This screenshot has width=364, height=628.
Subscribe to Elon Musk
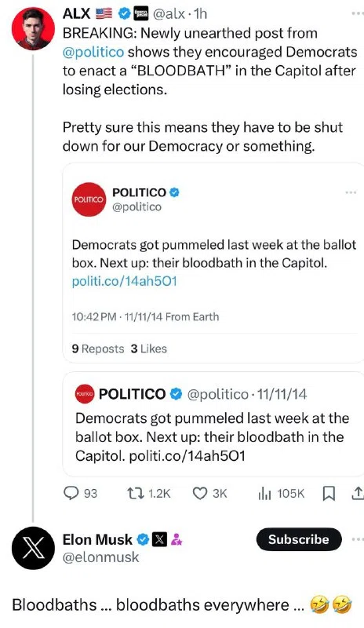click(x=299, y=539)
